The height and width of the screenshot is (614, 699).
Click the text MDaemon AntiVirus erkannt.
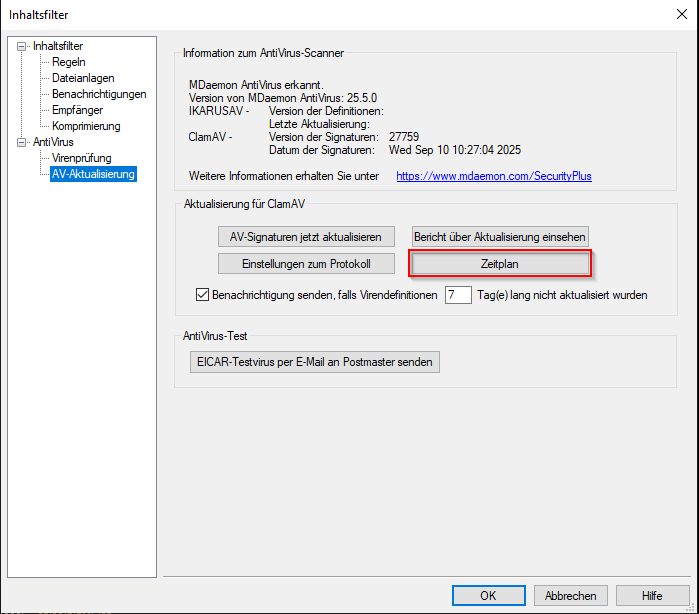(256, 85)
